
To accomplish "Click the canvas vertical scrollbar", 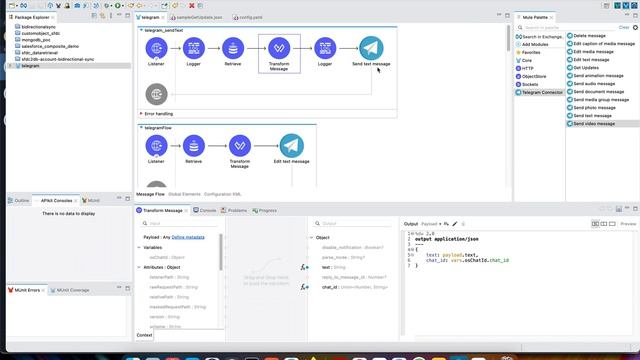I will [508, 38].
